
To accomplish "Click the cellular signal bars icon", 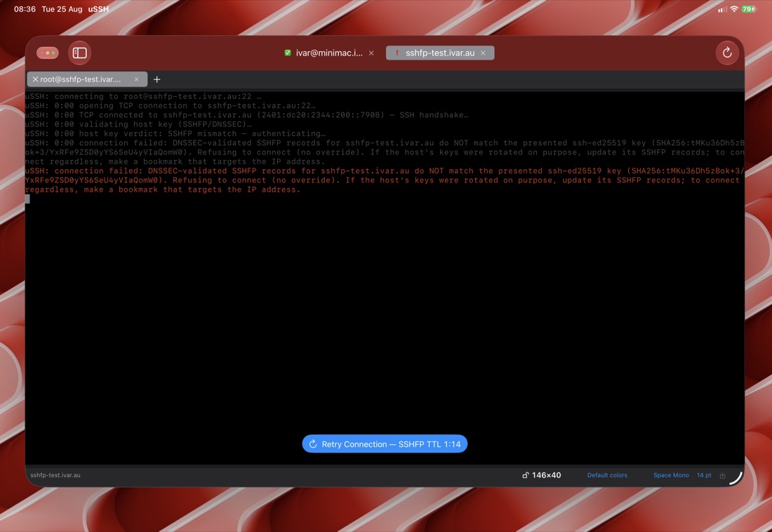I will point(722,9).
